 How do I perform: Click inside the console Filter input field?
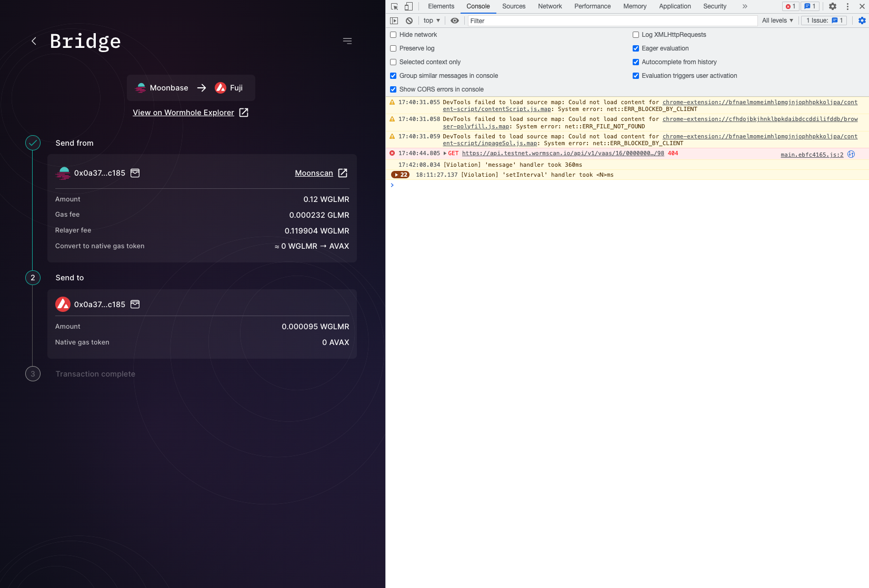[579, 21]
